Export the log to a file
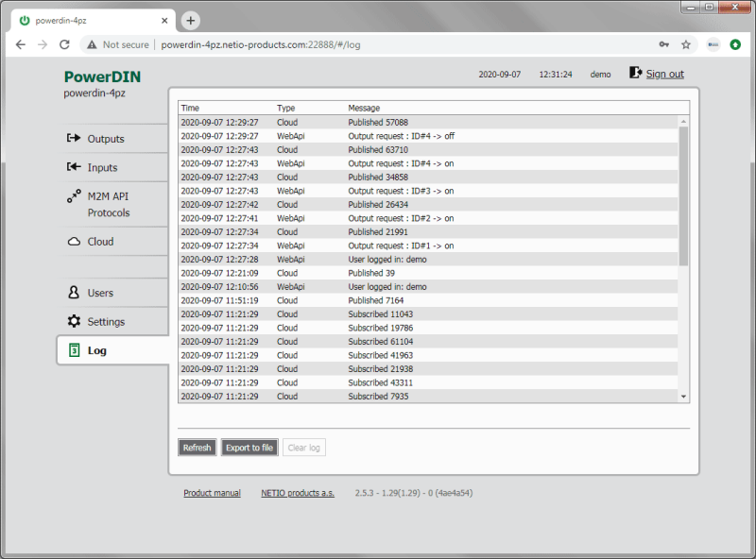This screenshot has height=559, width=756. (x=249, y=447)
